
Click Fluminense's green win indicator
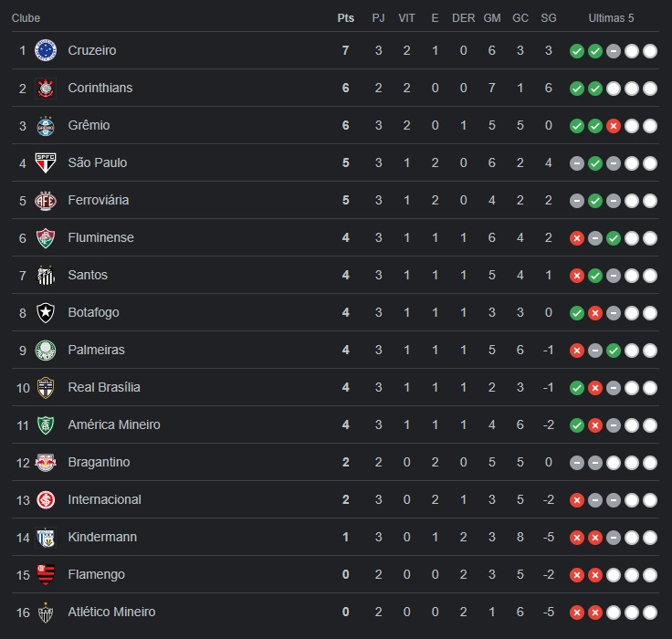point(614,238)
